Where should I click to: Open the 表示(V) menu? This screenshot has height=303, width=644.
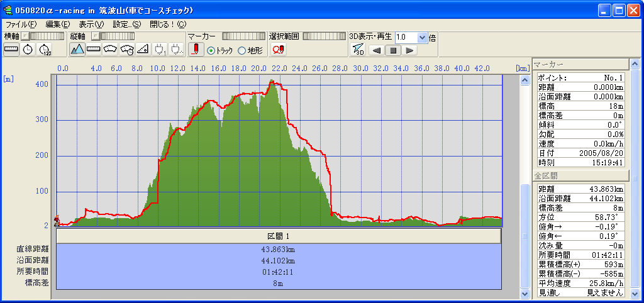(91, 24)
